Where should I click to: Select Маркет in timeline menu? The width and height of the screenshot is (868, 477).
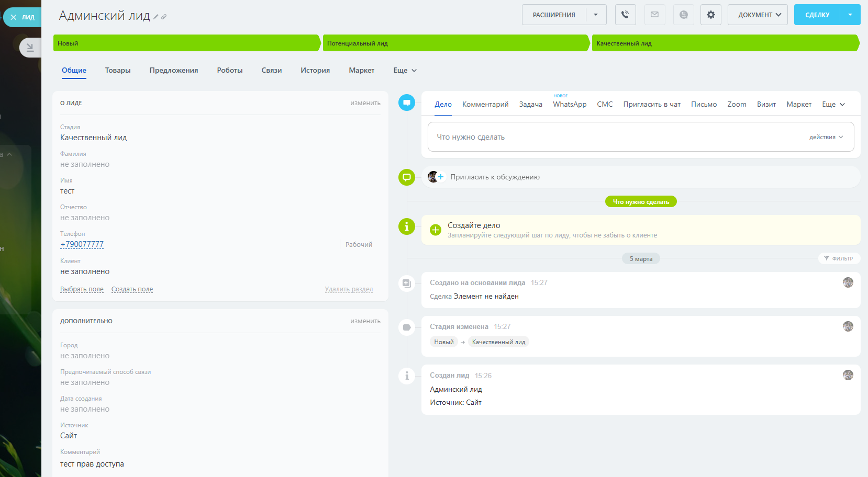799,104
